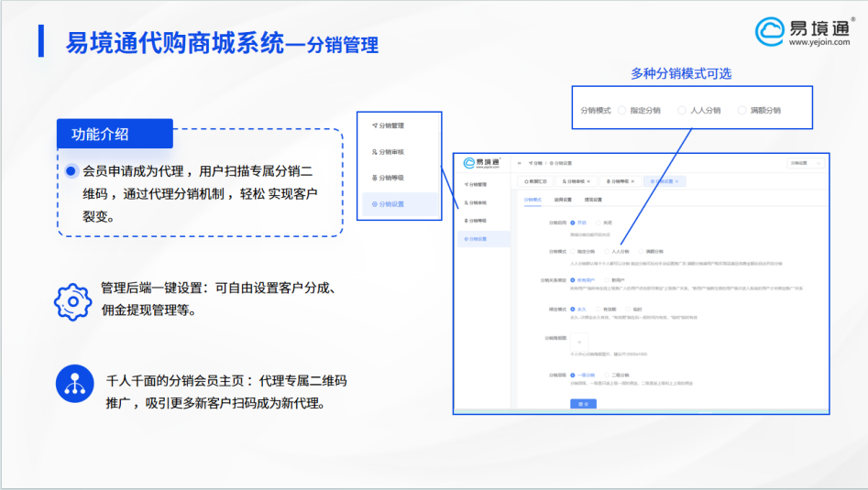Screen dimensions: 868x490
Task: Select 满额分销 radio in the enlarged mode callout
Action: (742, 111)
